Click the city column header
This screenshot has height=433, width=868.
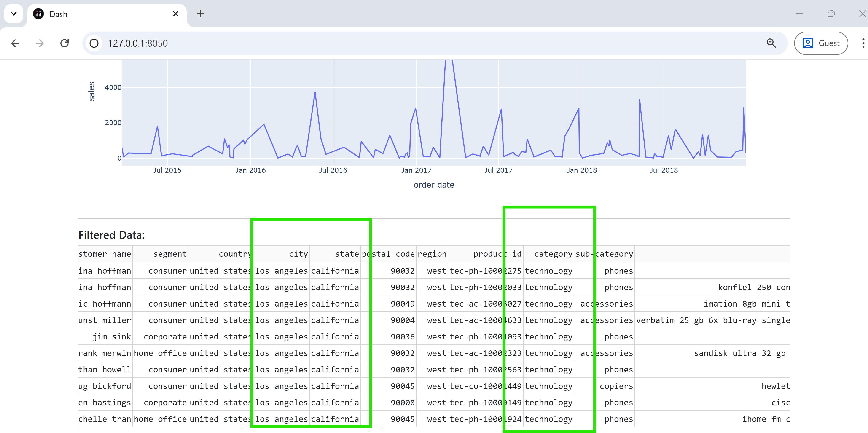click(298, 254)
